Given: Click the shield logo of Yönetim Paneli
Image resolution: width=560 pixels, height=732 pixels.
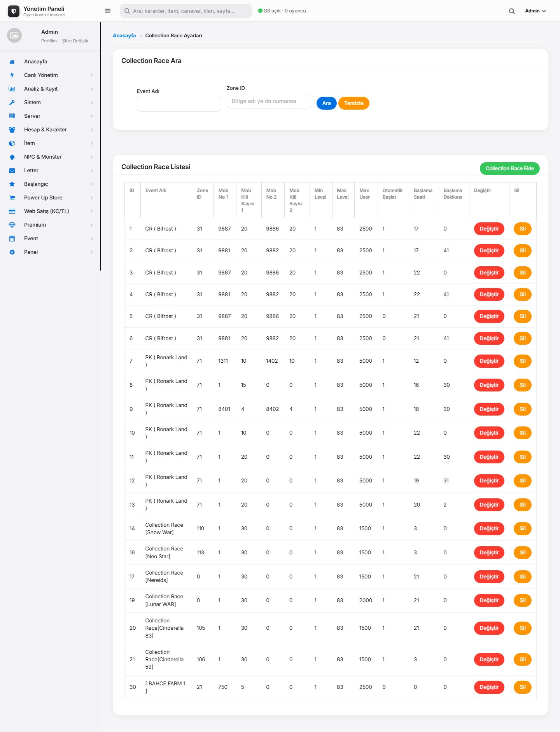Looking at the screenshot, I should (x=14, y=11).
